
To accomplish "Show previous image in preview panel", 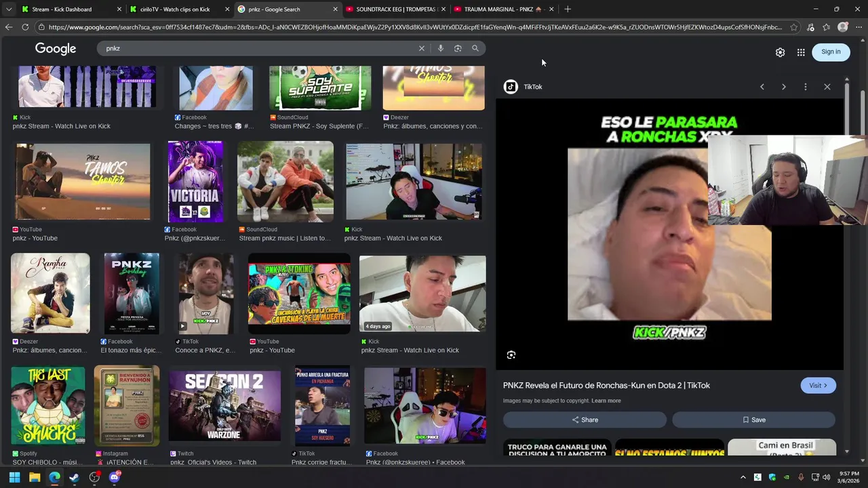I will coord(762,87).
